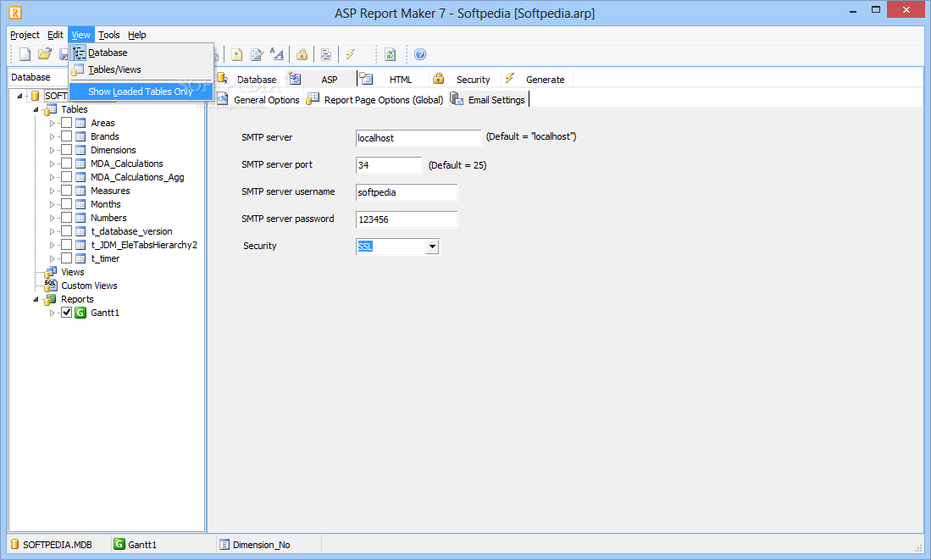This screenshot has width=931, height=560.
Task: Click the SMTP server port field
Action: 389,165
